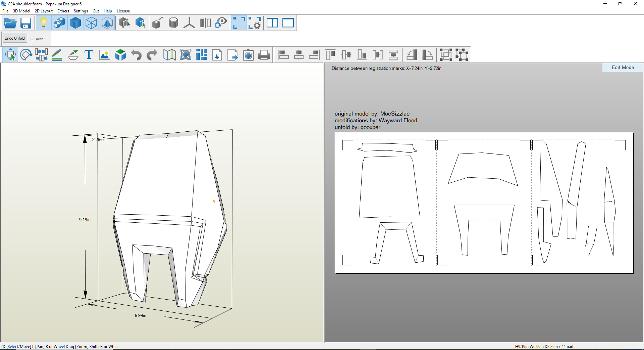
Task: Toggle the light bulb lighting button
Action: pos(43,23)
